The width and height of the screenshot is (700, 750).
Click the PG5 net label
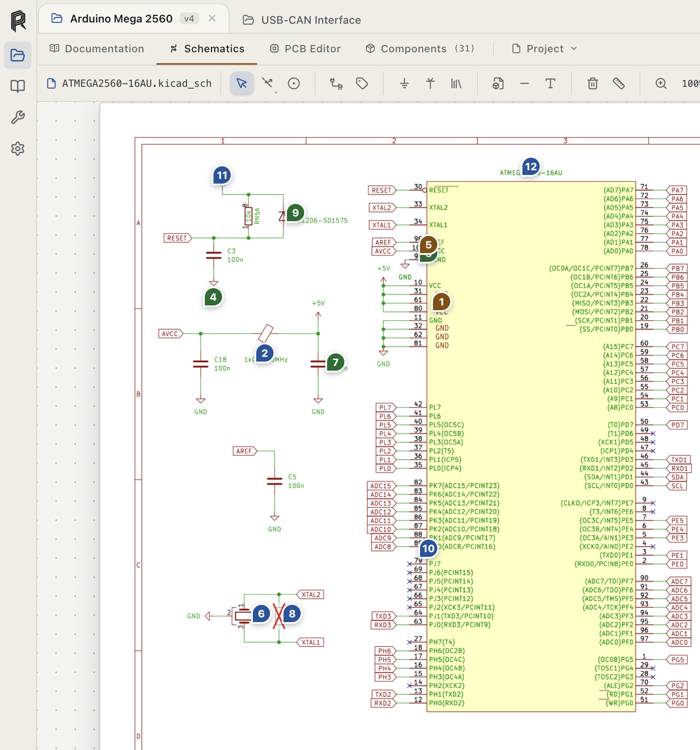[x=677, y=660]
